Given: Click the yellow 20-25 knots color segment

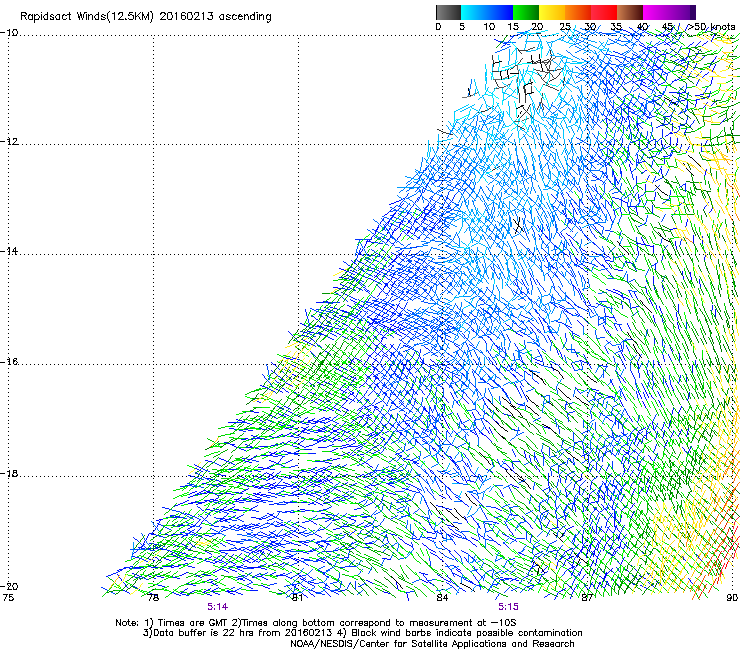Looking at the screenshot, I should (552, 12).
